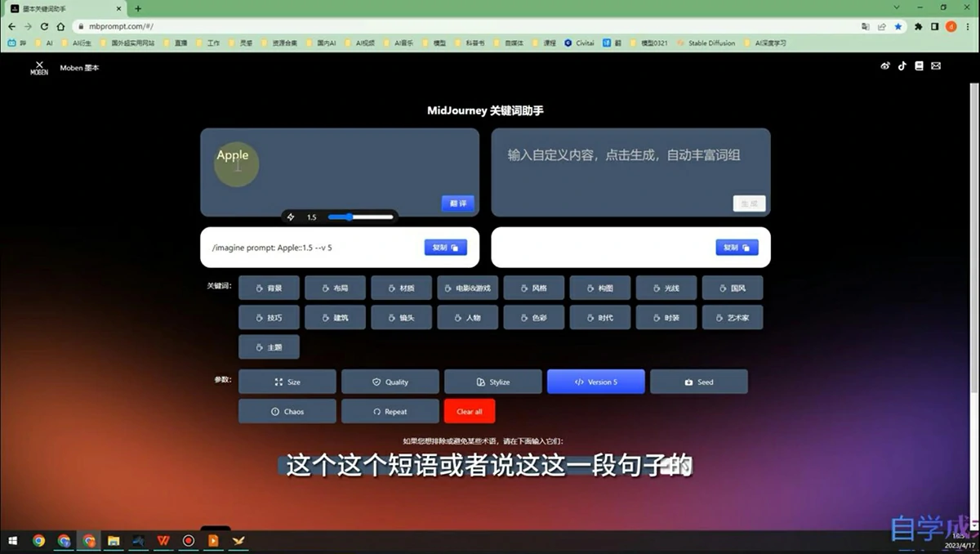This screenshot has height=554, width=980.
Task: Focus the custom content textarea on the right
Action: (630, 172)
